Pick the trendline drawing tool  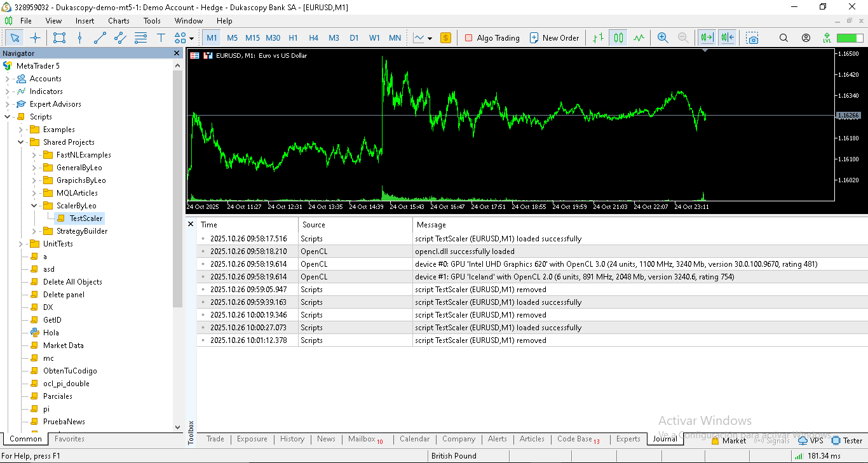pyautogui.click(x=100, y=38)
